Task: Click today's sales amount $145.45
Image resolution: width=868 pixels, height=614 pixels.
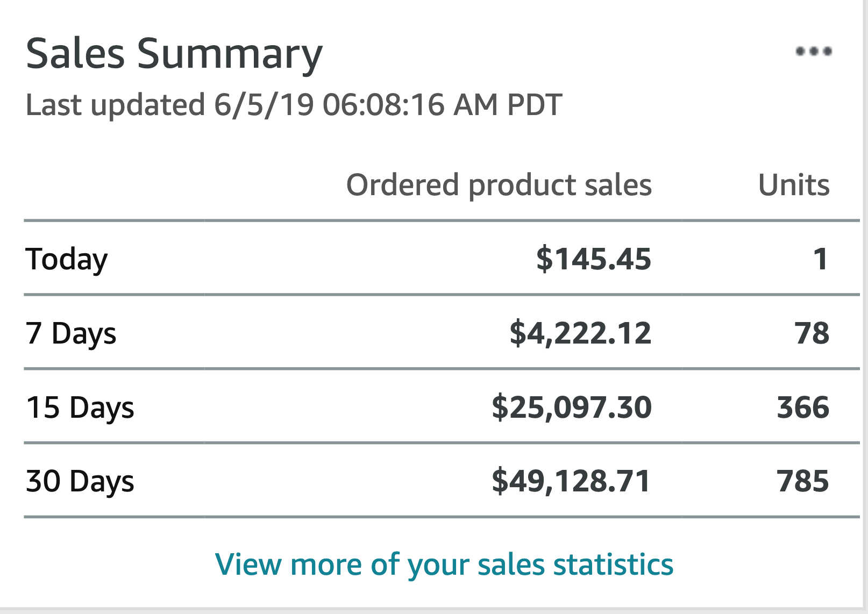Action: [594, 259]
